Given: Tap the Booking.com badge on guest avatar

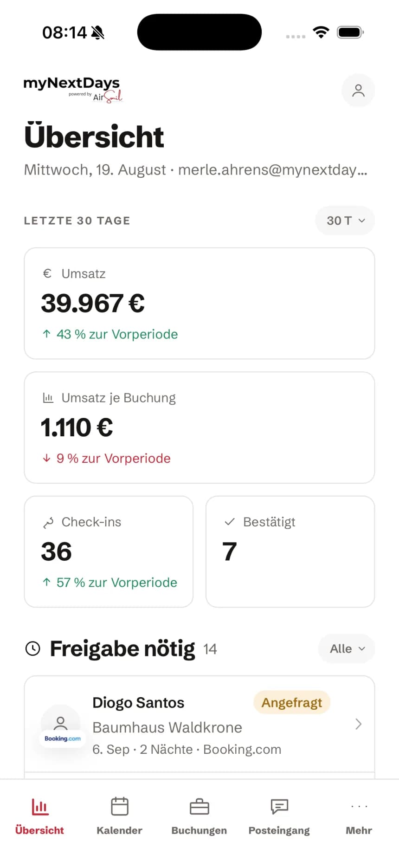Looking at the screenshot, I should click(62, 738).
